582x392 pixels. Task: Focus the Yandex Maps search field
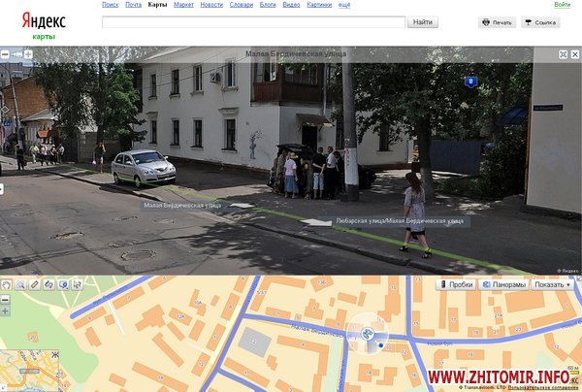(253, 21)
